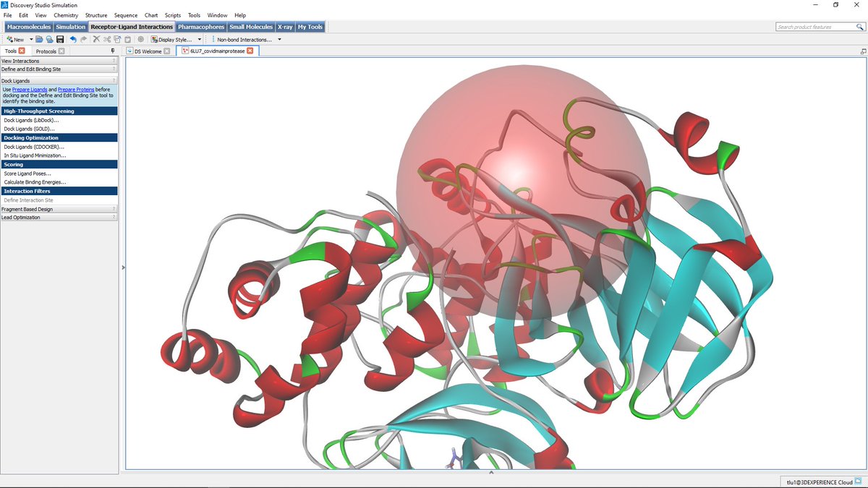This screenshot has width=868, height=488.
Task: Switch to the DS Welcome tab
Action: tap(147, 51)
